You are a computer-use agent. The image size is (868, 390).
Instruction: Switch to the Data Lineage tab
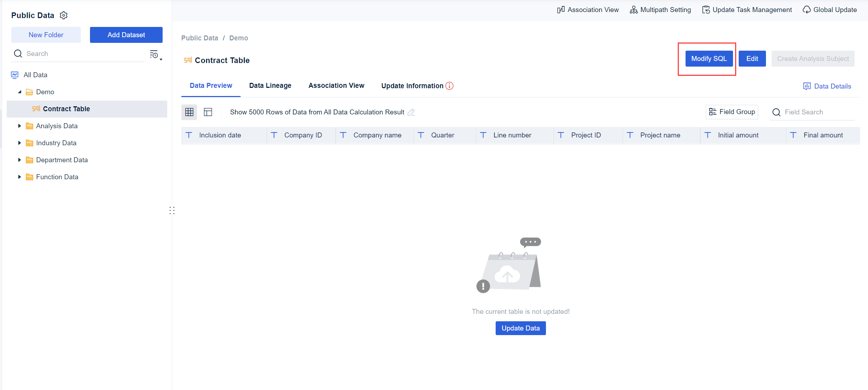coord(270,86)
